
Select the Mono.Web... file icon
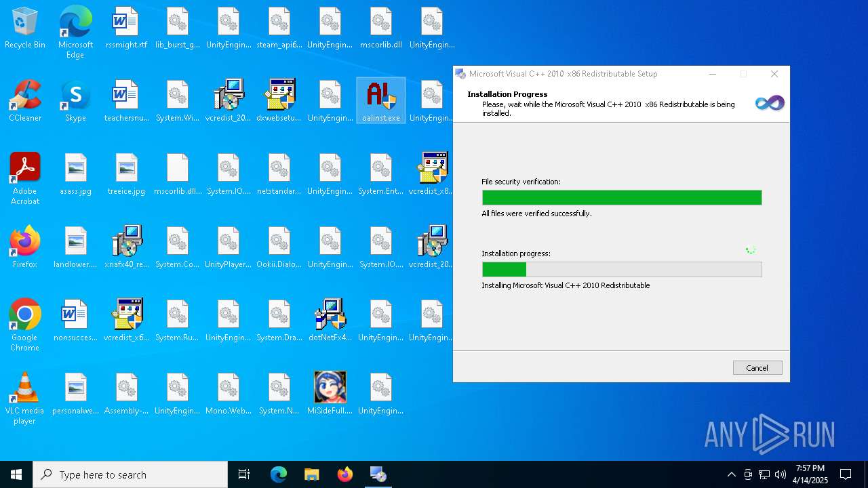(x=229, y=394)
